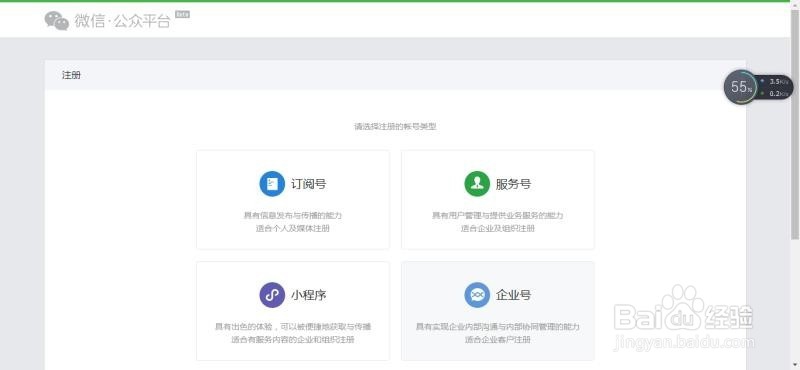The height and width of the screenshot is (370, 800).
Task: Click the green 服务号 service account icon
Action: pyautogui.click(x=477, y=184)
